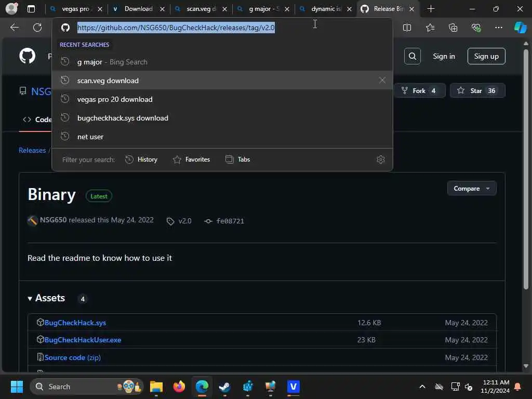The width and height of the screenshot is (532, 399).
Task: Select vegas pro 20 download suggestion
Action: (x=222, y=99)
